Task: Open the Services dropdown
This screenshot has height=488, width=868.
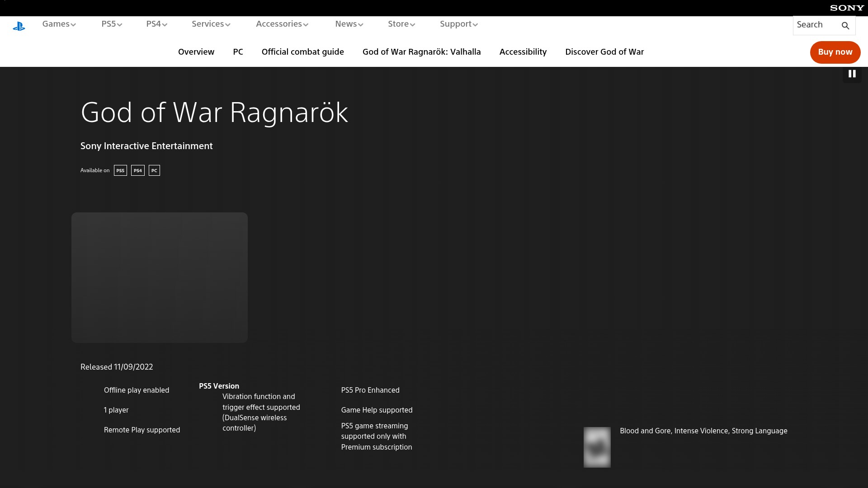Action: [211, 24]
